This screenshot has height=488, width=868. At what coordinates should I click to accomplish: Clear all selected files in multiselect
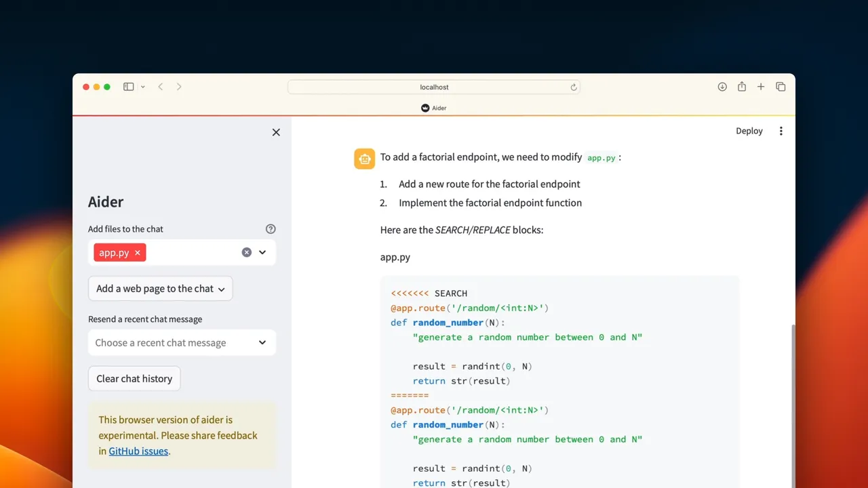tap(247, 252)
